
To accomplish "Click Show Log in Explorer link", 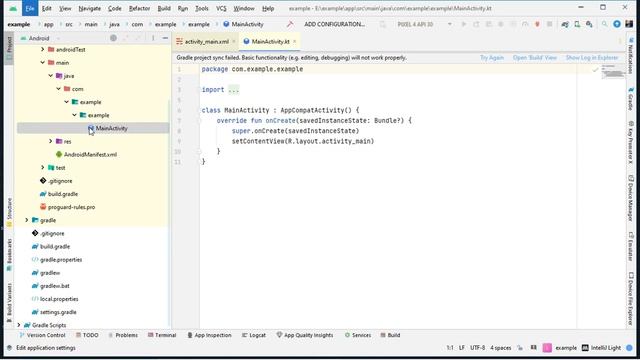I will (x=592, y=58).
